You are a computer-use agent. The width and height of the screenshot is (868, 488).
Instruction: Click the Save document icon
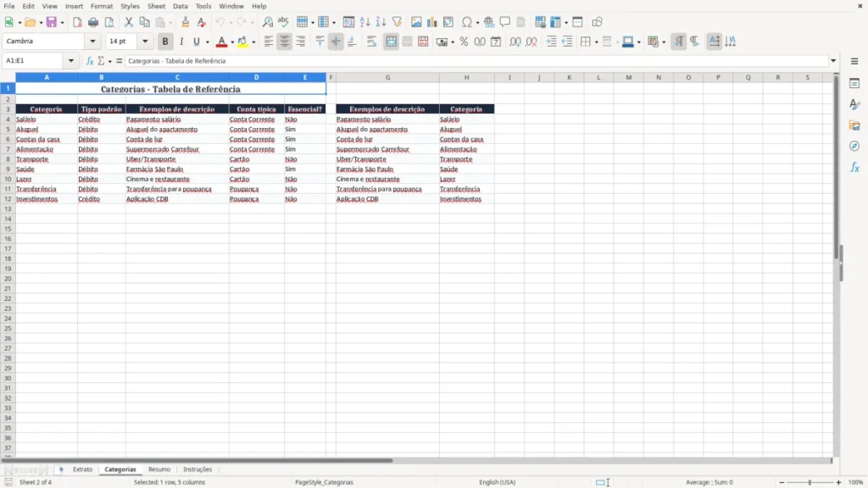click(x=52, y=22)
